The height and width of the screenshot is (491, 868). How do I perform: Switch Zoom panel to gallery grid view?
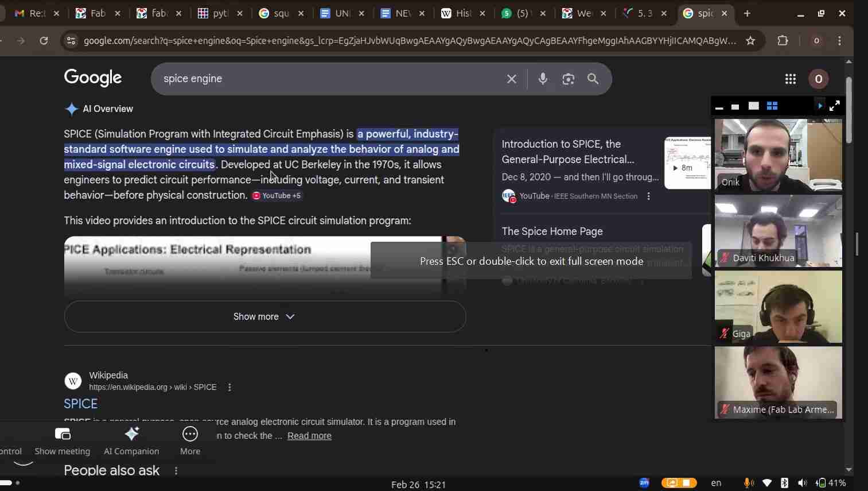(772, 106)
